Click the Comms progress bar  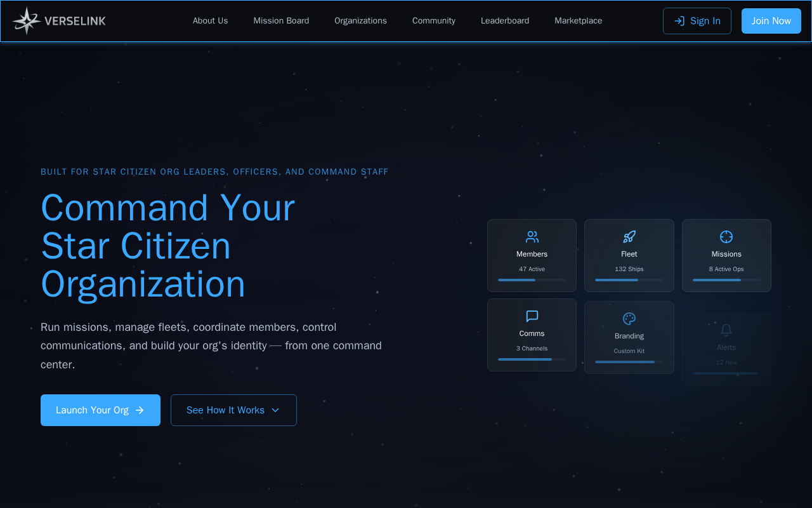(x=532, y=359)
